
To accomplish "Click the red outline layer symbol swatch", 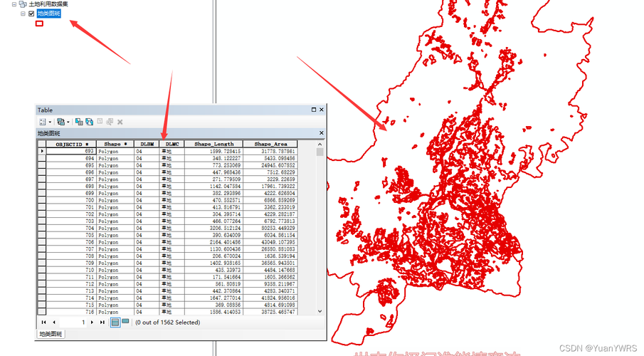I will pos(39,23).
